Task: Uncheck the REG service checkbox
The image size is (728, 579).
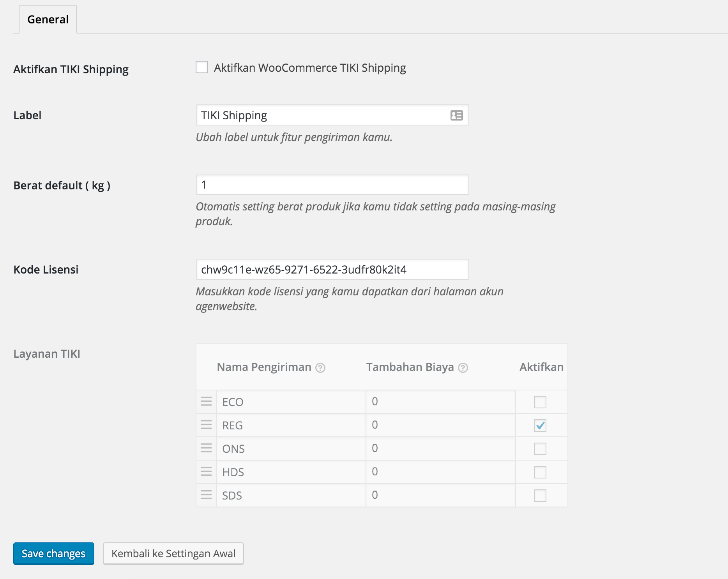Action: point(540,425)
